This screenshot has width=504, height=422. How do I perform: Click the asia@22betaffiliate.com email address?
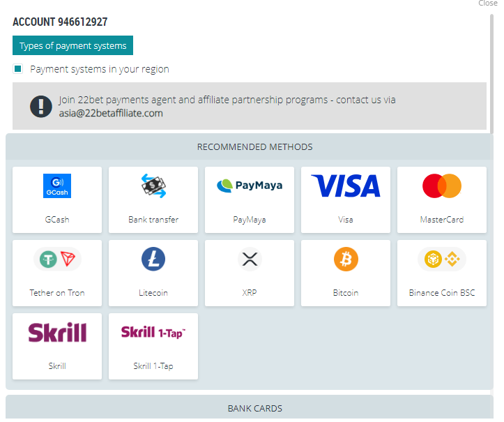tap(111, 113)
